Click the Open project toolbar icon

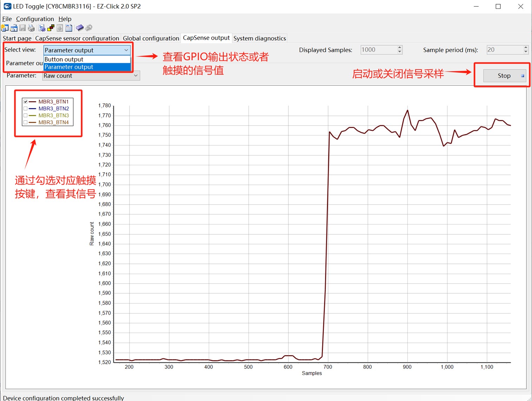tap(14, 28)
